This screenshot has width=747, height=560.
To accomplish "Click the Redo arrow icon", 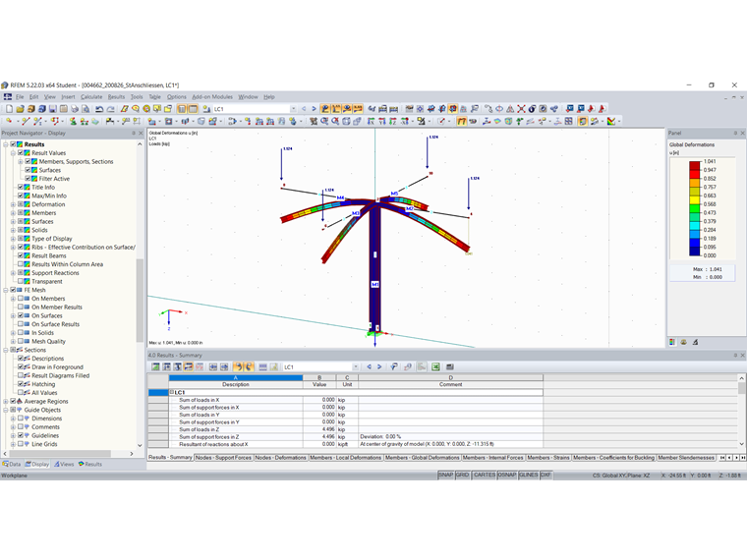I will point(110,109).
